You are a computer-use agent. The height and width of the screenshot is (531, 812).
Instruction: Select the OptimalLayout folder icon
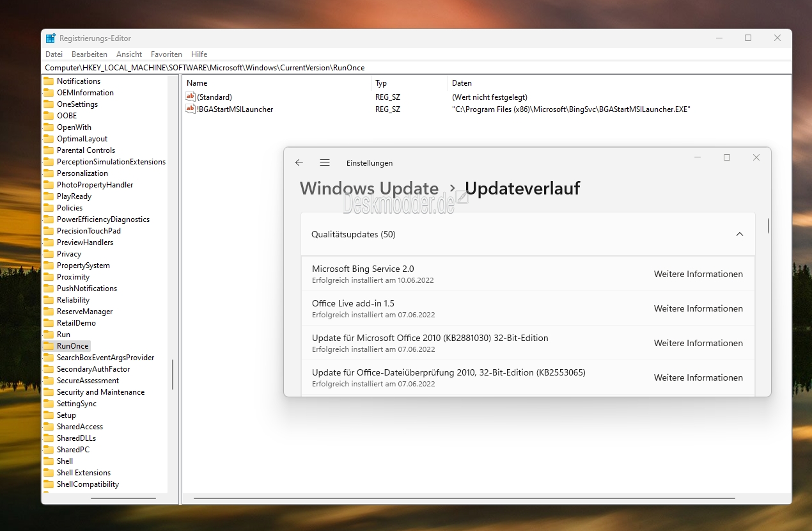click(49, 139)
